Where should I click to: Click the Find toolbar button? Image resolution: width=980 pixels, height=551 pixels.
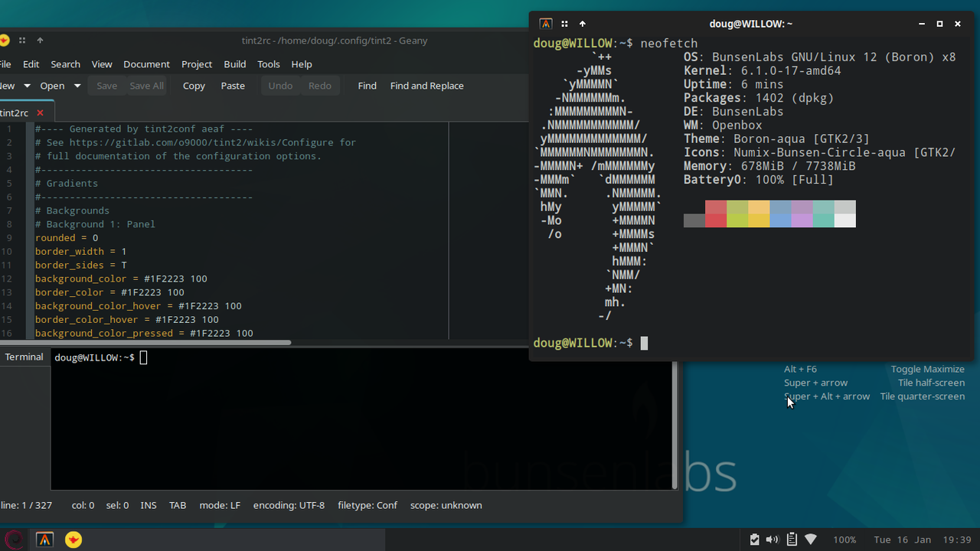point(367,85)
